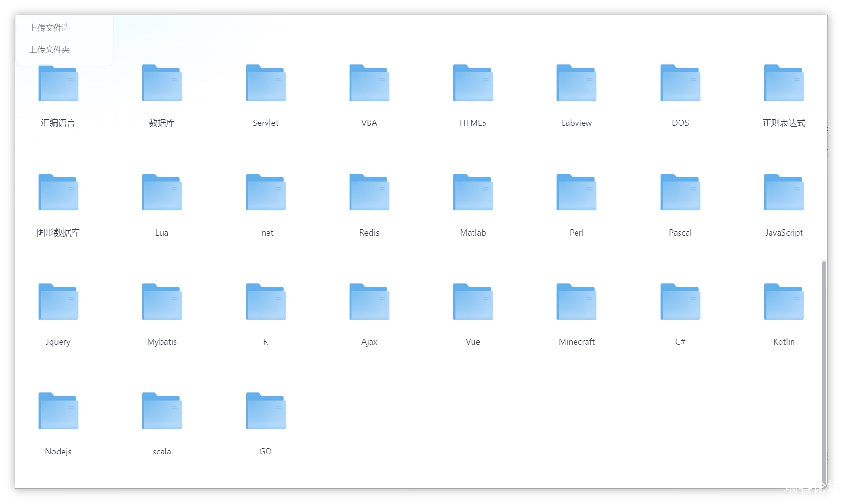Open the Minecraft folder icon
The width and height of the screenshot is (843, 504).
tap(576, 302)
